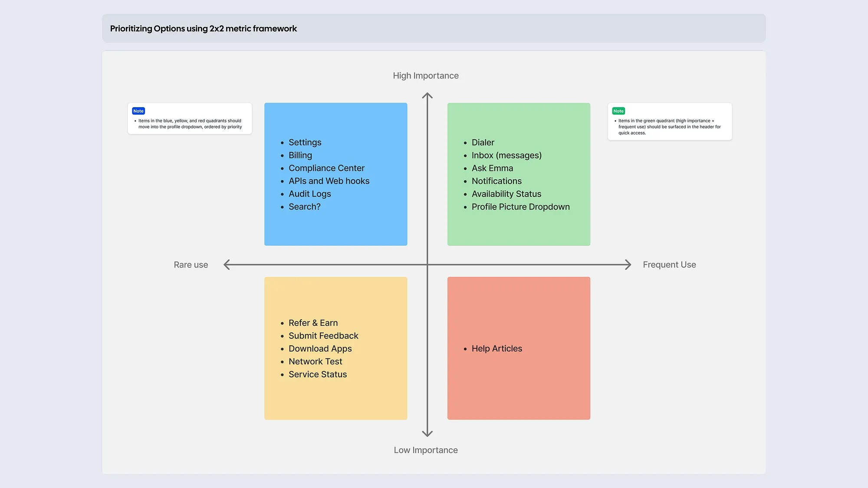Select Refer & Earn in yellow quadrant
This screenshot has height=488, width=868.
(313, 323)
